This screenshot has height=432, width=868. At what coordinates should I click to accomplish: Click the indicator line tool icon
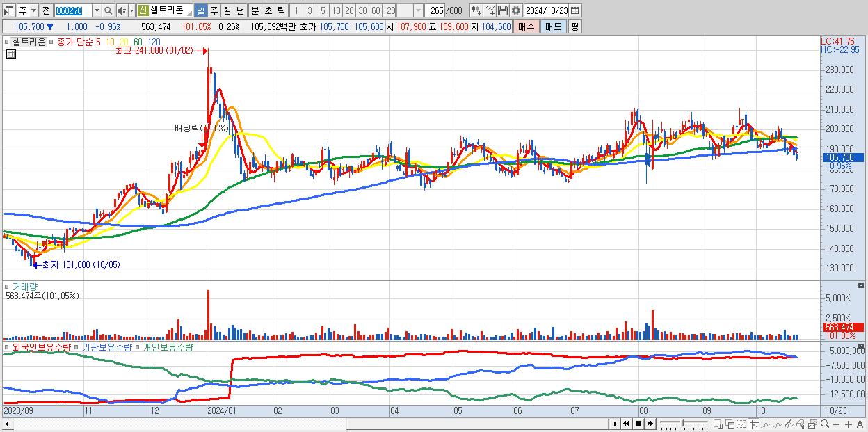click(489, 10)
